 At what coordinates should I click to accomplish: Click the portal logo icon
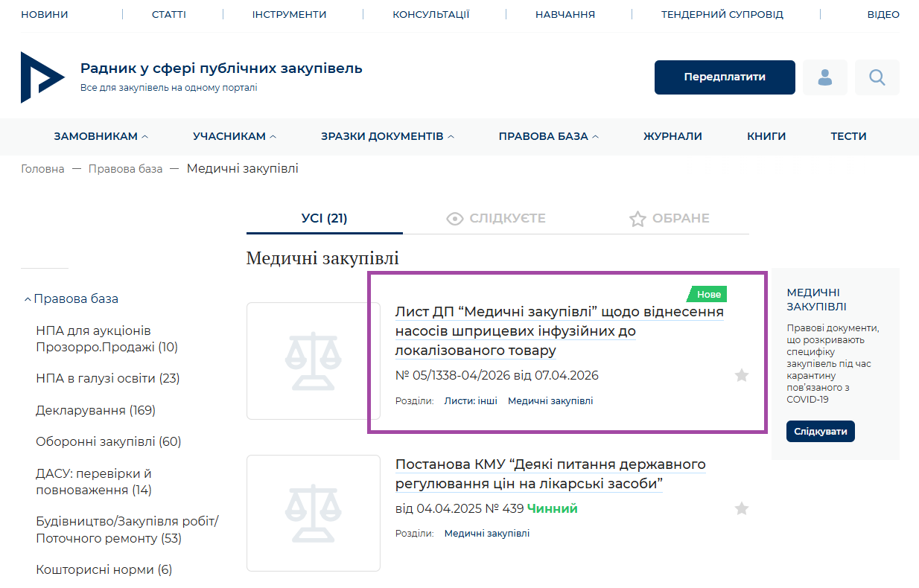pos(42,77)
